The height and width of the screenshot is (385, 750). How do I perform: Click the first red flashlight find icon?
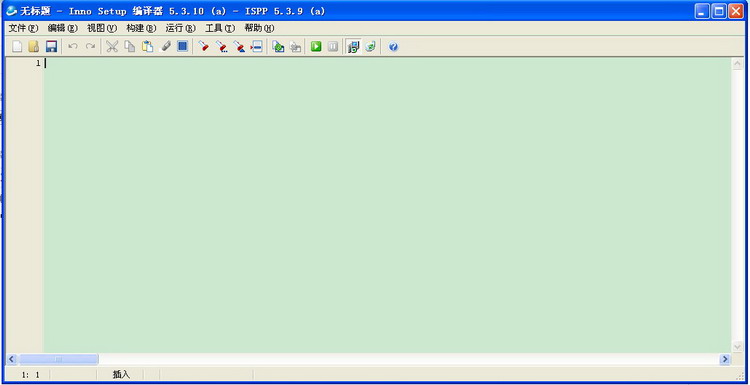click(x=204, y=46)
